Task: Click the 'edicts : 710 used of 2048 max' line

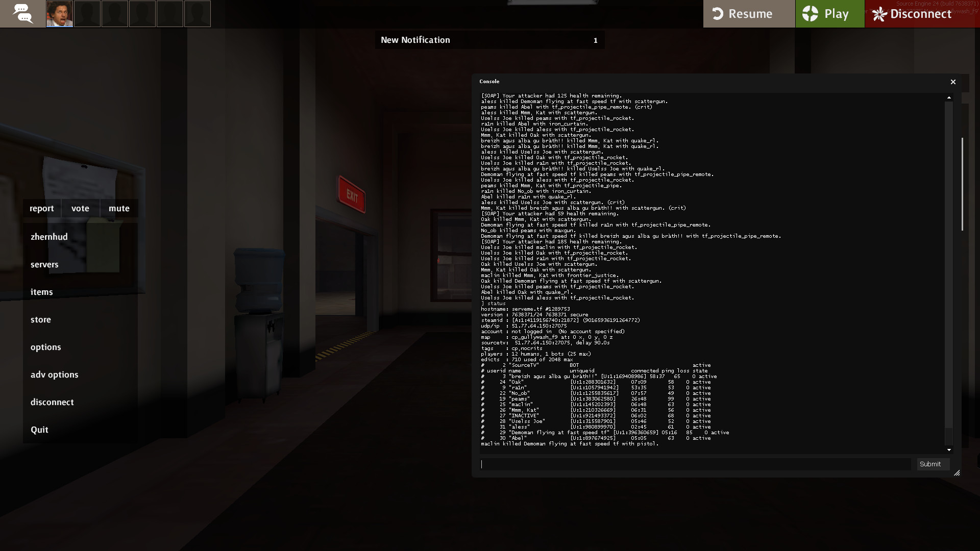Action: [527, 360]
